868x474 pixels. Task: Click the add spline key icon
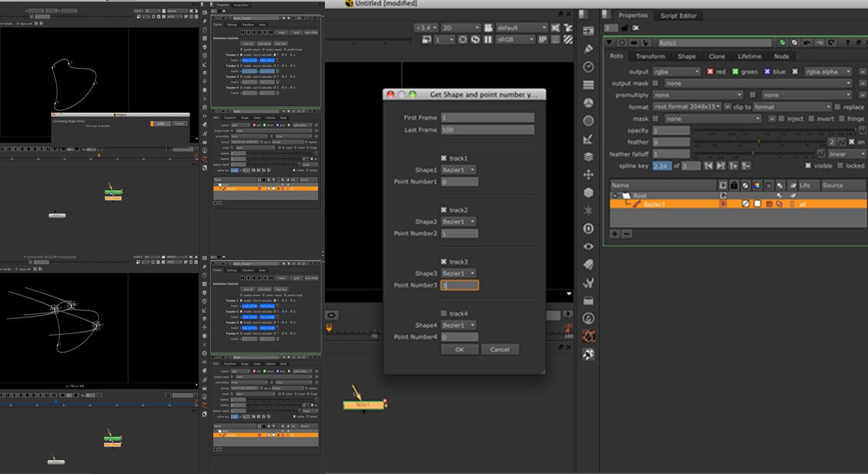click(x=734, y=166)
